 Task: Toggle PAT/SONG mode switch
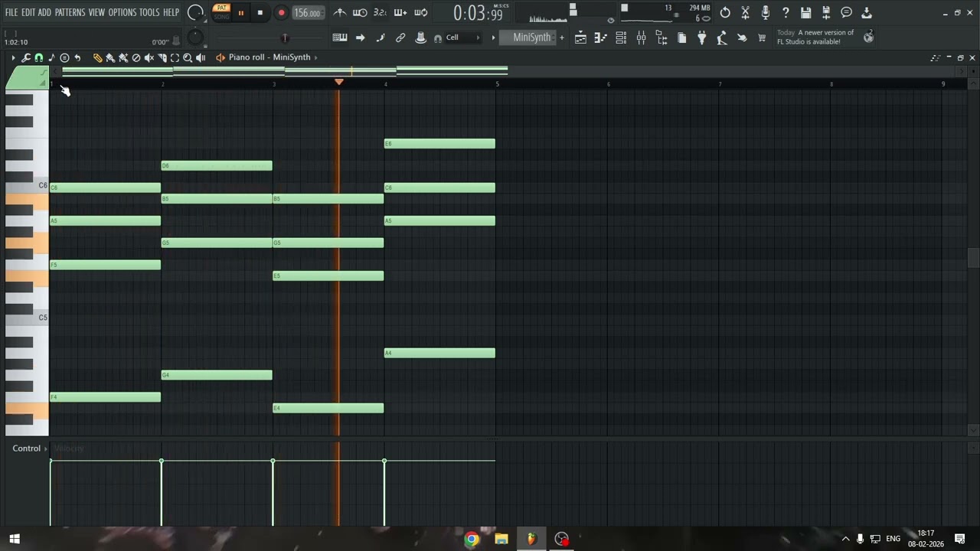pyautogui.click(x=221, y=12)
